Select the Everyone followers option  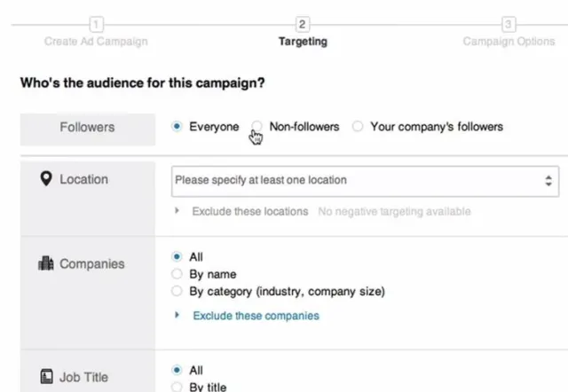click(177, 127)
